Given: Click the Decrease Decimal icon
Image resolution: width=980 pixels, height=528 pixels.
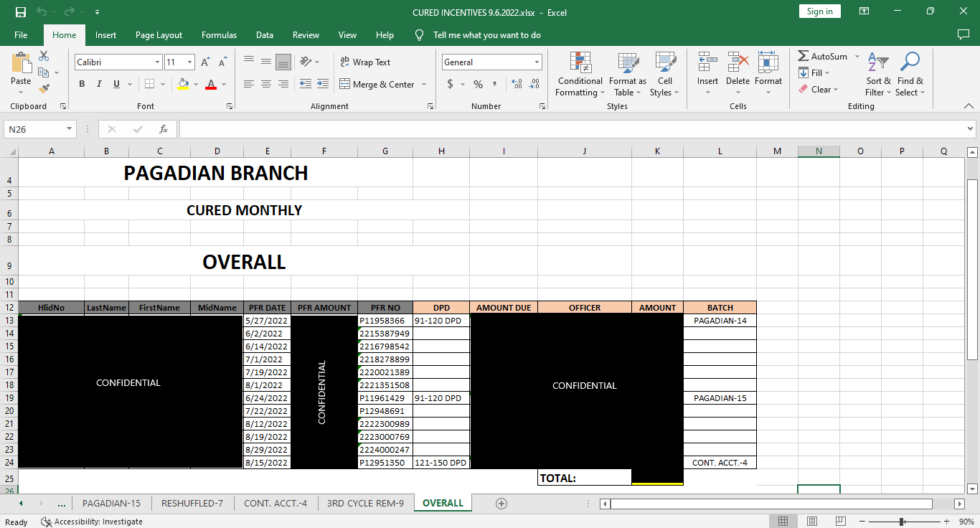Looking at the screenshot, I should tap(534, 84).
